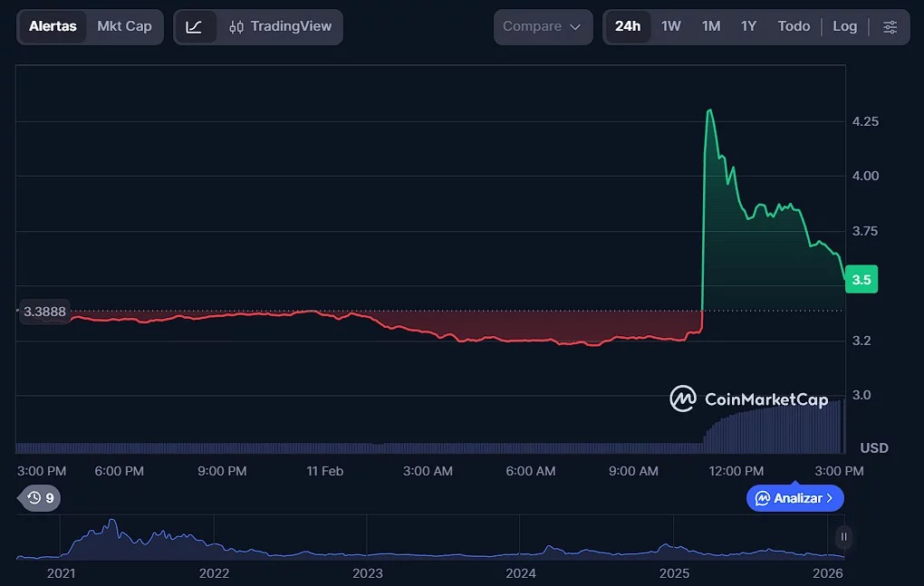This screenshot has width=924, height=586.
Task: Toggle Log scale on chart
Action: [844, 26]
